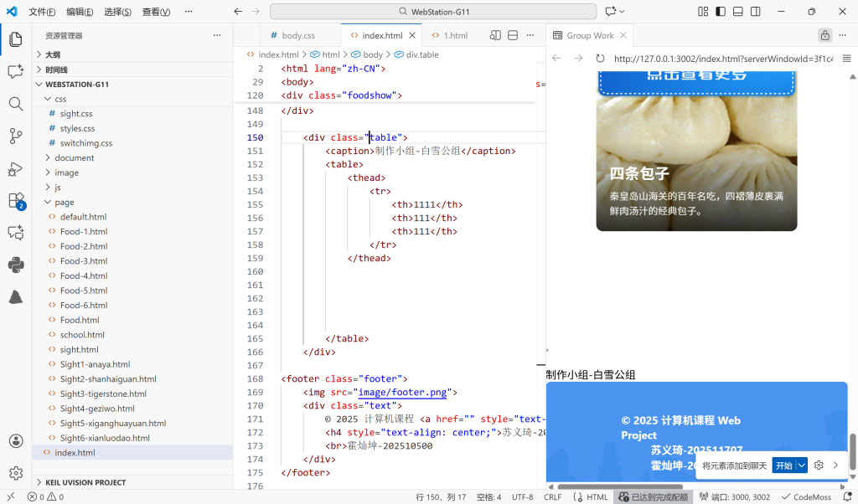Toggle bottom panel visibility in title bar

(x=738, y=12)
